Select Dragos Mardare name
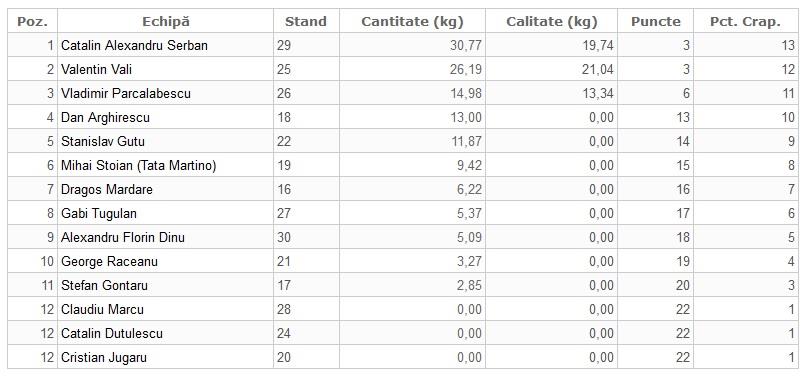Viewport: 806px width, 377px height. click(x=107, y=189)
